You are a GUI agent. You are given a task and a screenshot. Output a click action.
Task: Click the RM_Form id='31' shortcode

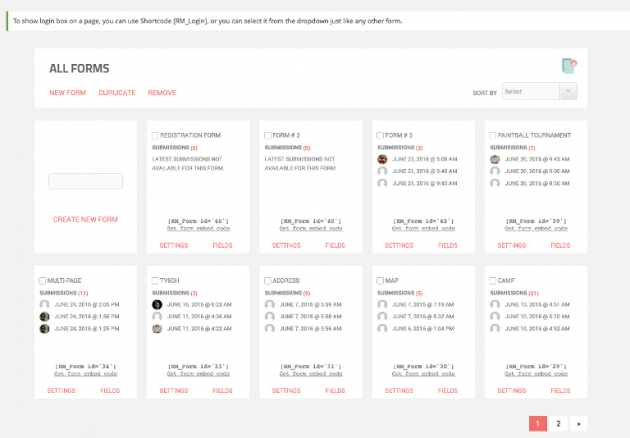[x=311, y=366]
